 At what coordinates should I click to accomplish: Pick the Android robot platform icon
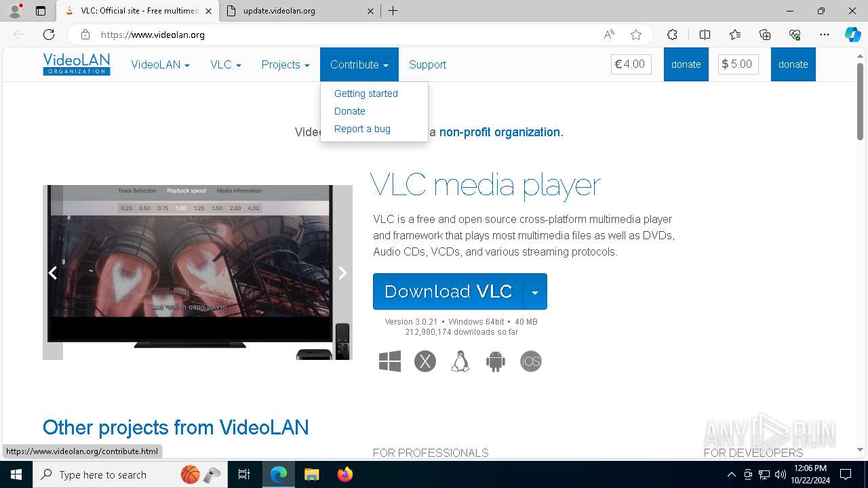(x=496, y=361)
